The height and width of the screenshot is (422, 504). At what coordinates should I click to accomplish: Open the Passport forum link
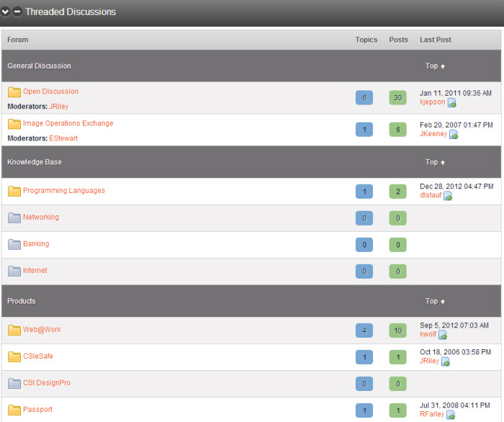click(37, 410)
